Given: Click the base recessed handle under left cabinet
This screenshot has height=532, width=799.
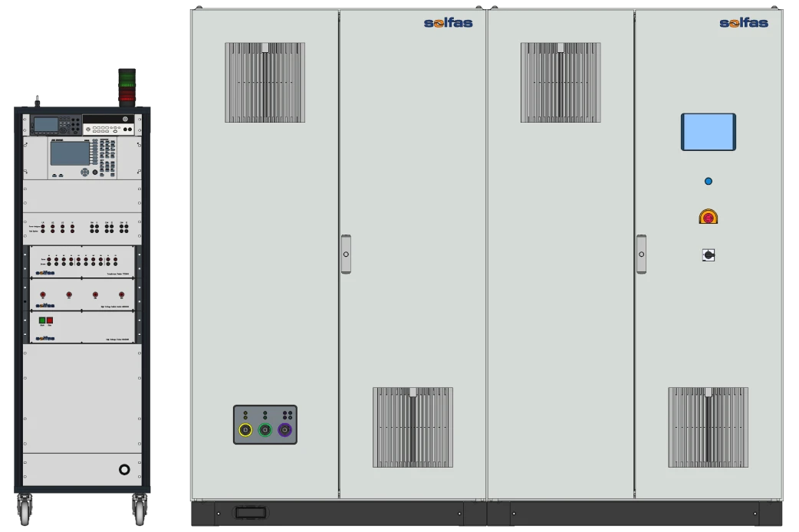Looking at the screenshot, I should click(x=250, y=513).
